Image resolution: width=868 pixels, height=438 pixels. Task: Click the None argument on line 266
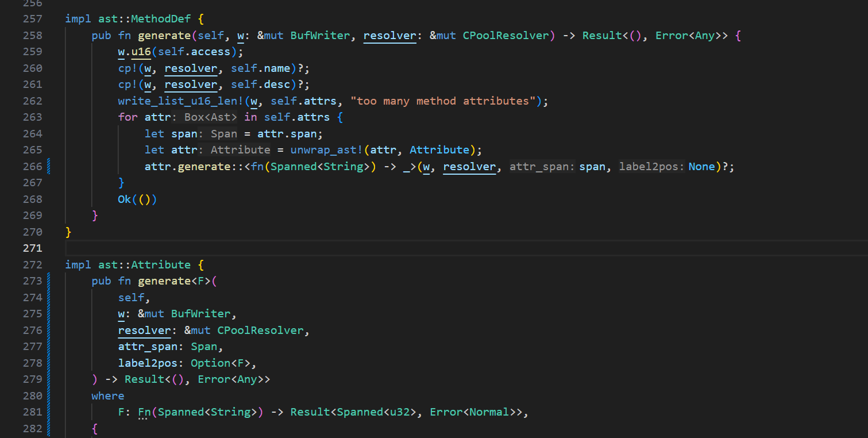point(701,167)
